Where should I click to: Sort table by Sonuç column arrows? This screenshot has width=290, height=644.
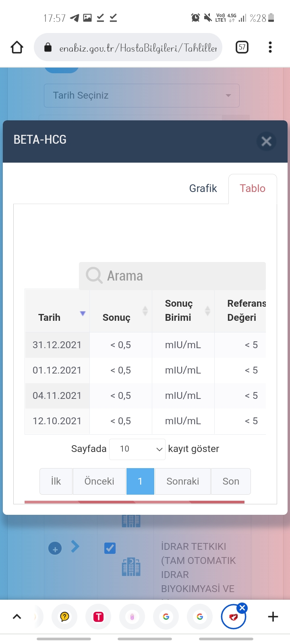(x=145, y=311)
